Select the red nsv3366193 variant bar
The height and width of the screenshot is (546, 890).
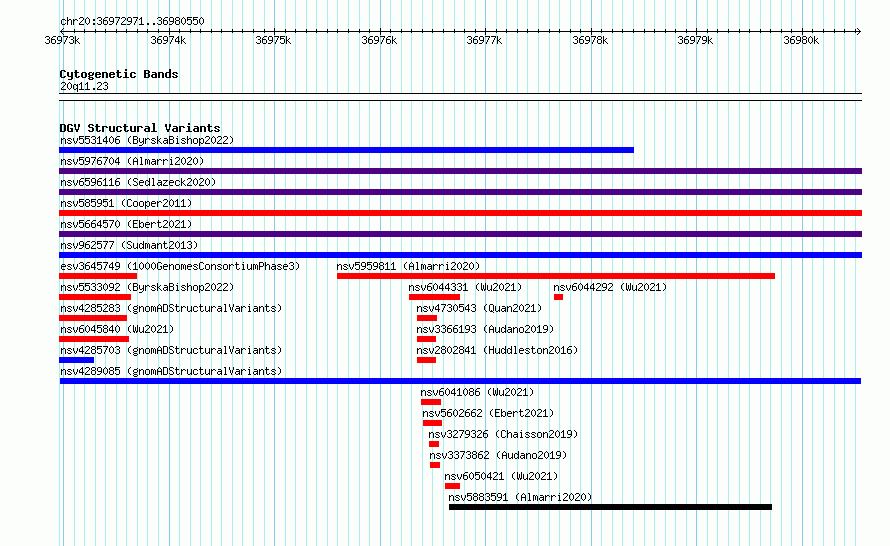click(x=426, y=339)
